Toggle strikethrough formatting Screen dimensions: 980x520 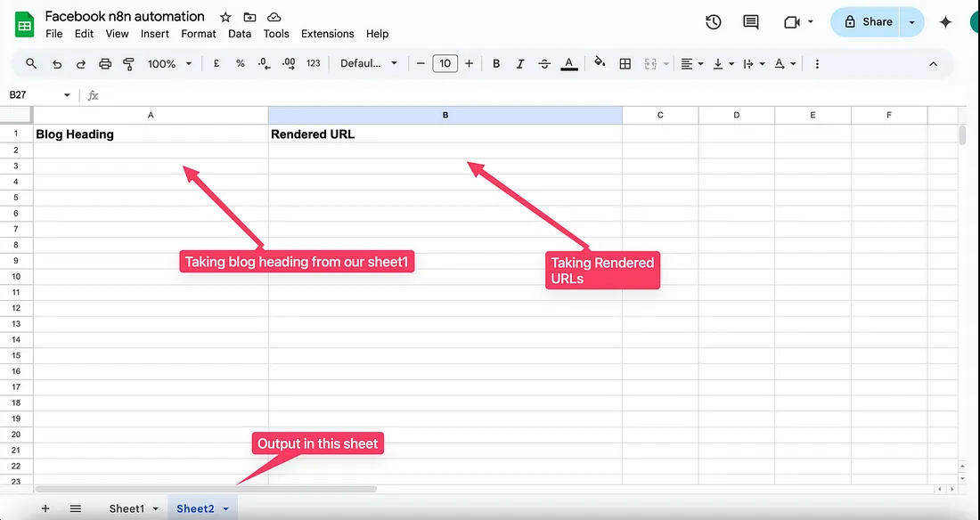pos(544,64)
